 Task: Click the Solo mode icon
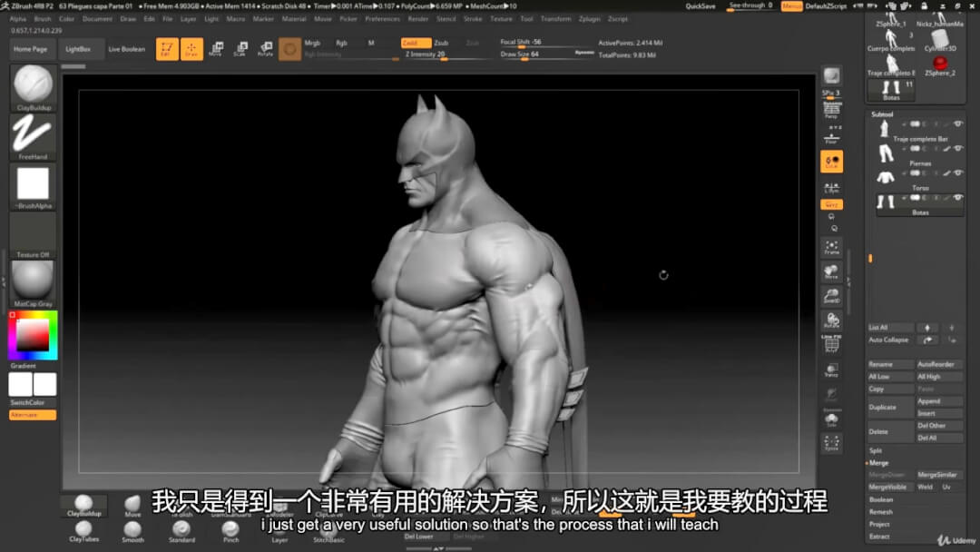831,419
